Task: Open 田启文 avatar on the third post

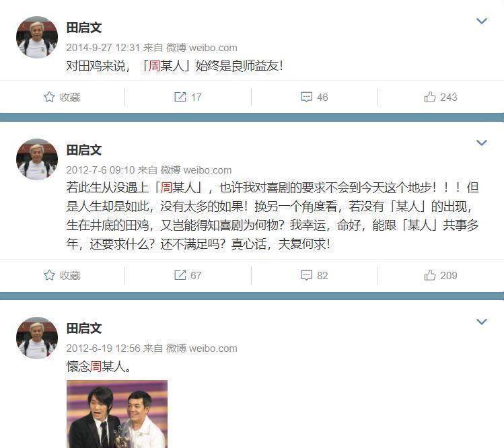Action: point(37,338)
